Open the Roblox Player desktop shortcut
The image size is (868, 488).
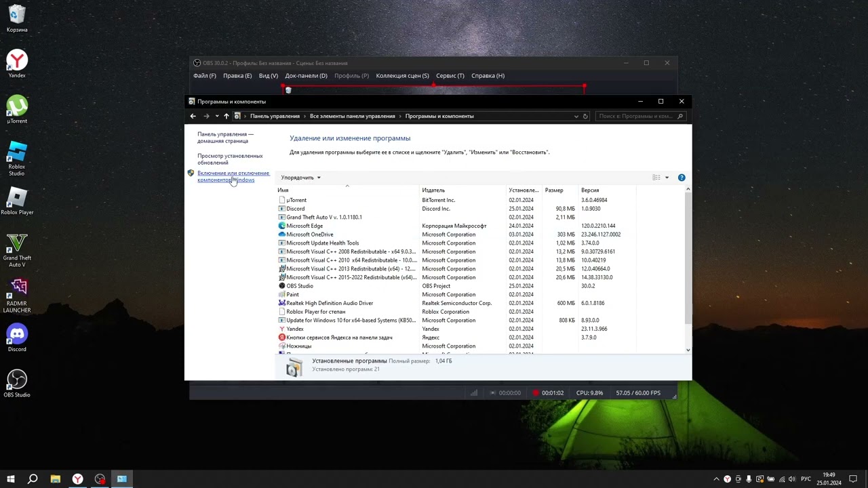[x=17, y=201]
